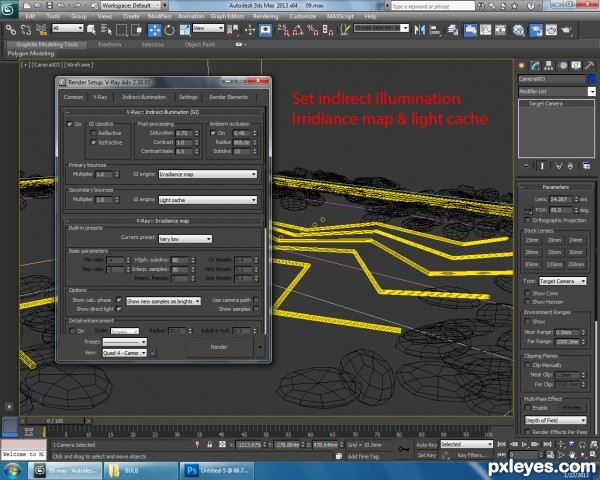Click the 35mm stock lens button
Image resolution: width=600 pixels, height=480 pixels.
coord(554,252)
